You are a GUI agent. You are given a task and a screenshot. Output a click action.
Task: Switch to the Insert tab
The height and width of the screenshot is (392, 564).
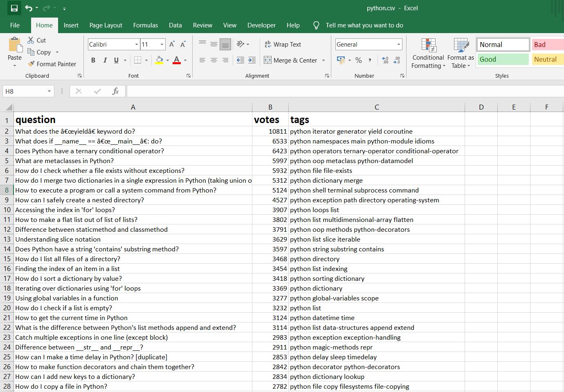(71, 25)
